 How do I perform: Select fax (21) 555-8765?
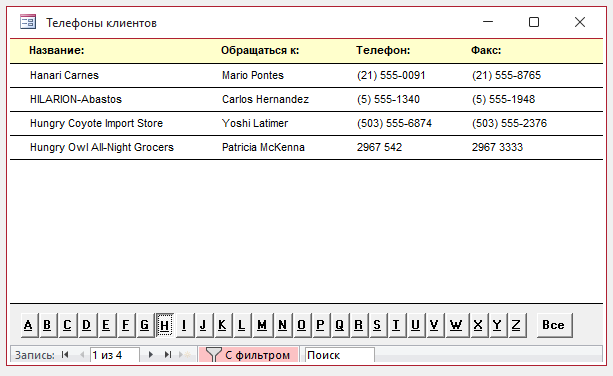coord(506,75)
